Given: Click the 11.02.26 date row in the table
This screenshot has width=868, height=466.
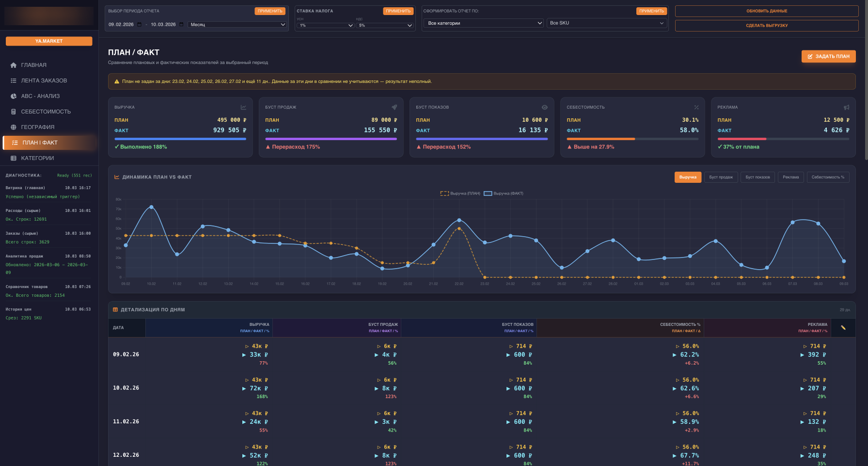Looking at the screenshot, I should click(x=482, y=421).
